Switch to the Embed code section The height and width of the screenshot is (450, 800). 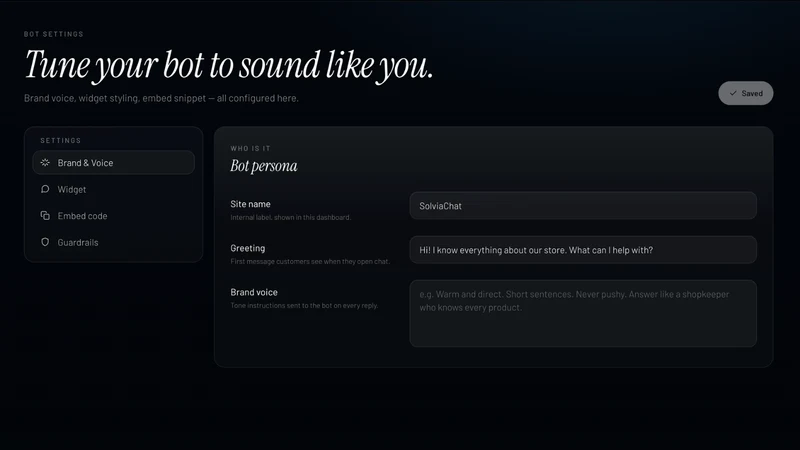pyautogui.click(x=113, y=216)
